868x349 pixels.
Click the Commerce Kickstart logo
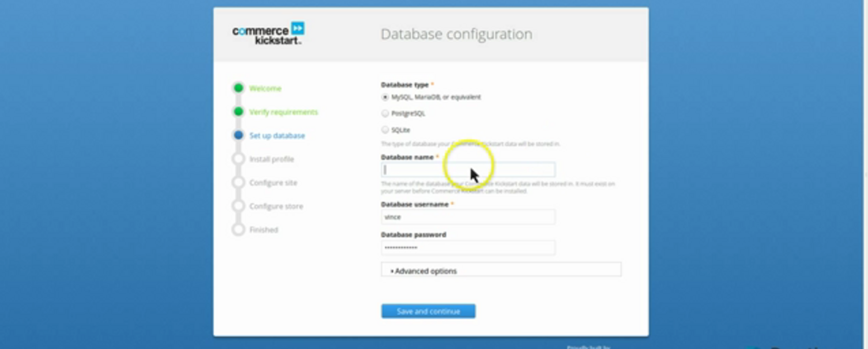[x=268, y=33]
